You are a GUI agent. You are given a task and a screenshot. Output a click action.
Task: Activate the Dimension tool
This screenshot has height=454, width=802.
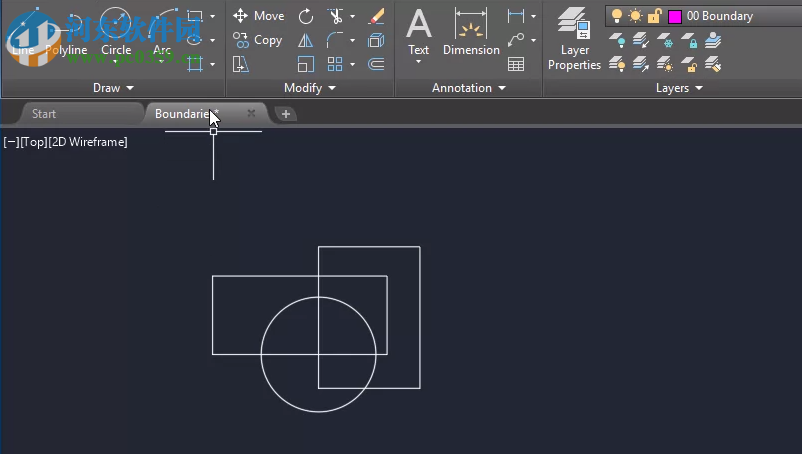click(x=471, y=32)
